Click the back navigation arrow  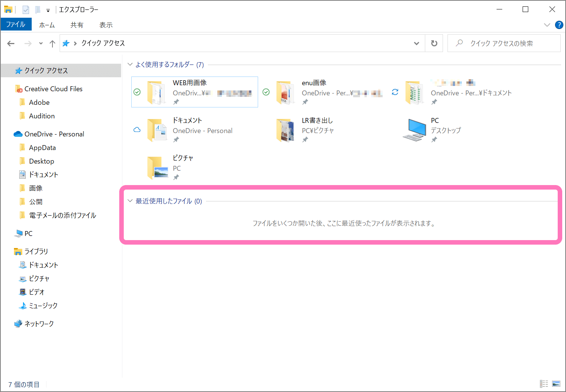tap(11, 43)
